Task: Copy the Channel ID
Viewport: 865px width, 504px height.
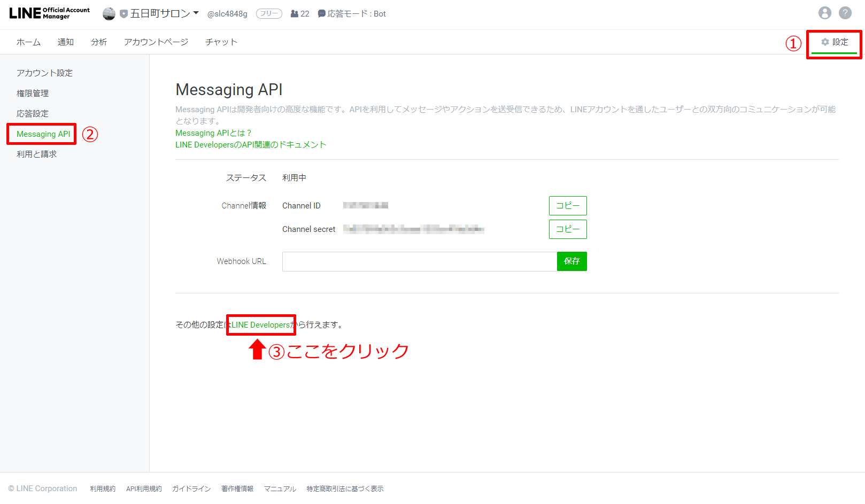Action: (568, 206)
